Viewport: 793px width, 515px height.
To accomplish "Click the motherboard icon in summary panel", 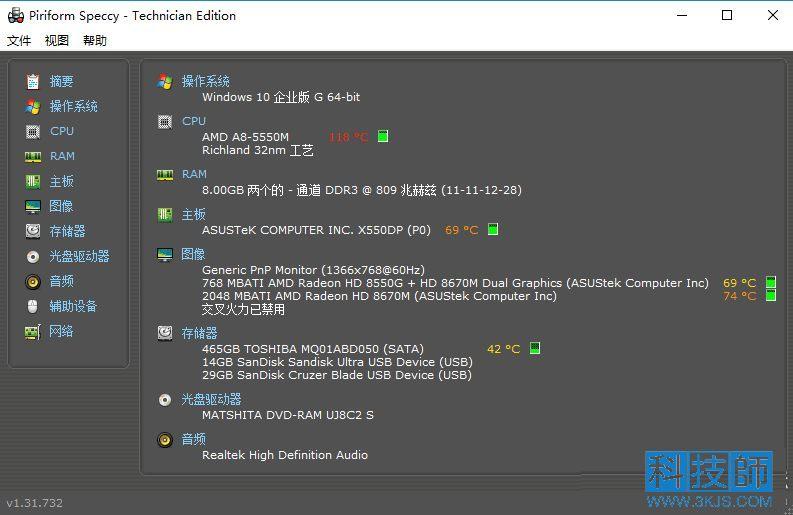I will coord(165,215).
